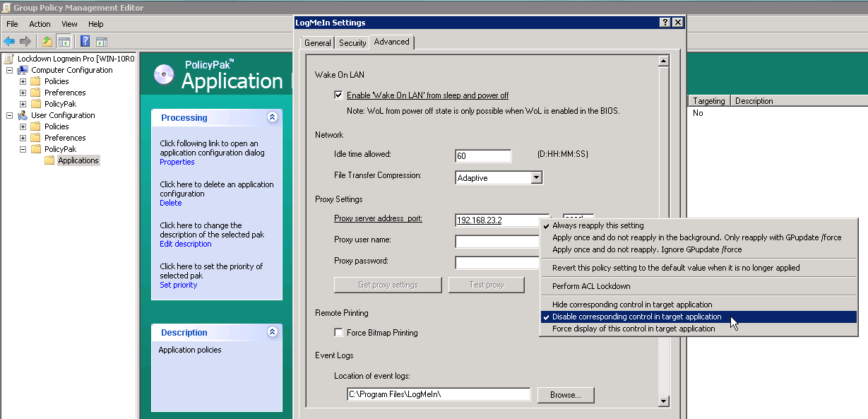Click the Proxy user name field
This screenshot has width=868, height=419.
[498, 241]
